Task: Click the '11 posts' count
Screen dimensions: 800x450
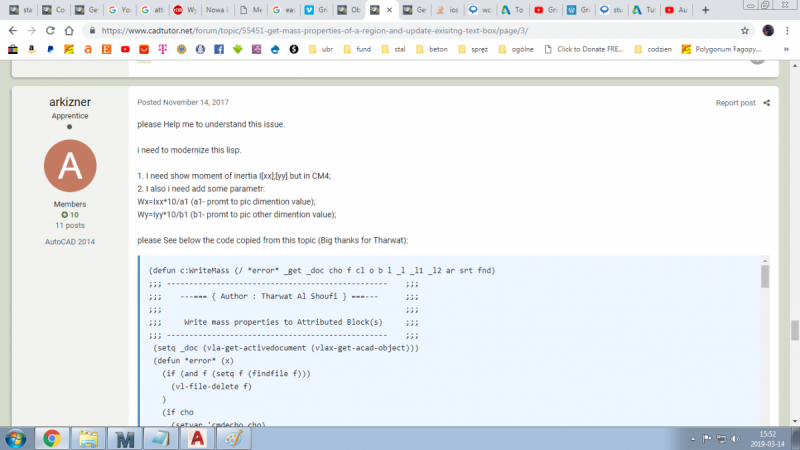Action: point(70,226)
